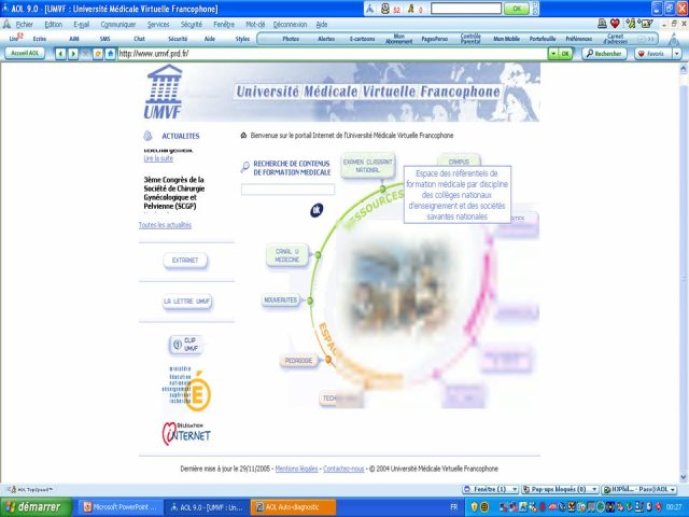
Task: Open Lire mail toolbar icon
Action: (15, 38)
